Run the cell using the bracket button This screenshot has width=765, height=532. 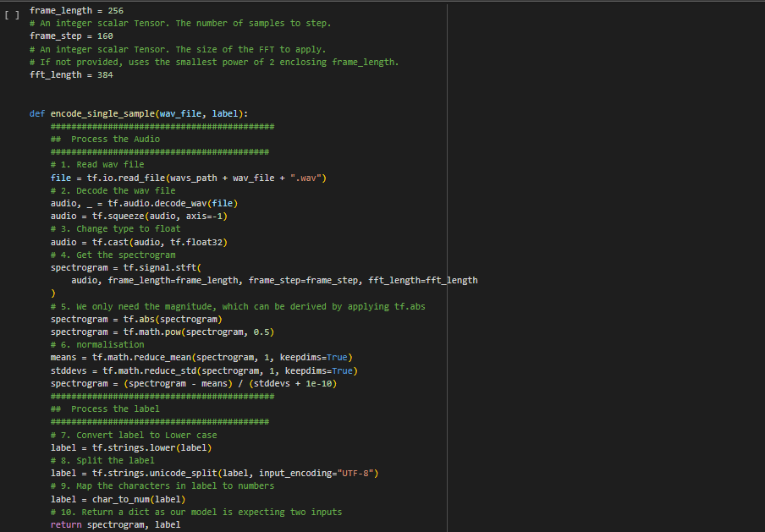pyautogui.click(x=12, y=15)
